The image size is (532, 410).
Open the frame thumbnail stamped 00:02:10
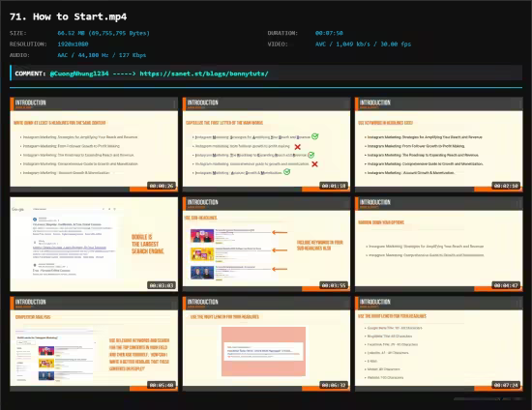439,144
